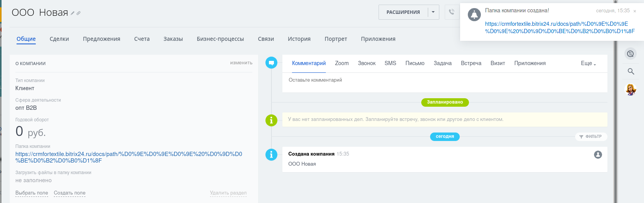
Task: Click the Расширения button
Action: (403, 12)
